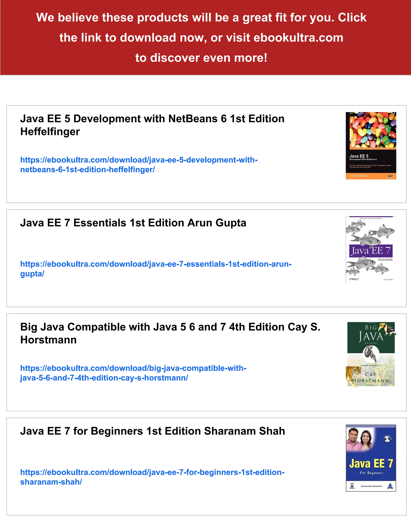411x532 pixels.
Task: Select the Java EE 7 Essentials Arun Gupta title
Action: pyautogui.click(x=133, y=223)
